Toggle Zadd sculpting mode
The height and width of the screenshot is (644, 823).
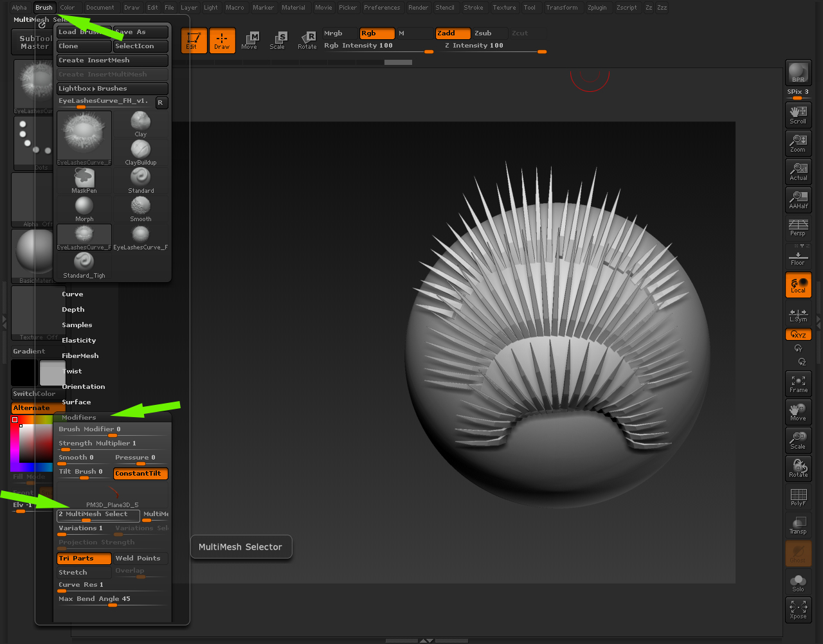click(x=453, y=33)
